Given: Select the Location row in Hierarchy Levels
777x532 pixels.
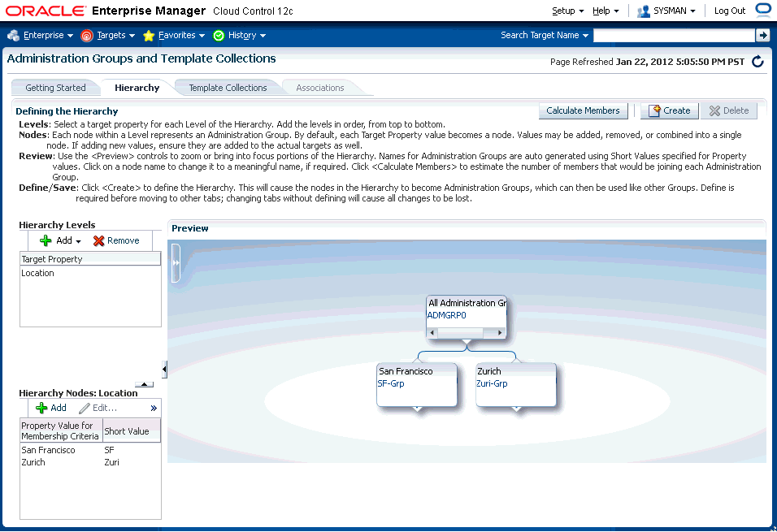Looking at the screenshot, I should (x=90, y=273).
